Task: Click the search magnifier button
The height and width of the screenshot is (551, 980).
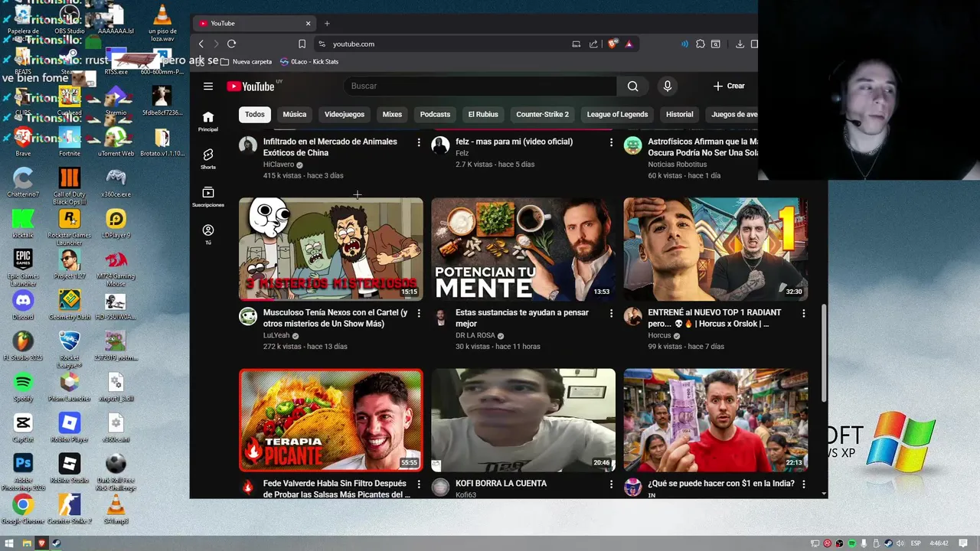Action: 632,86
